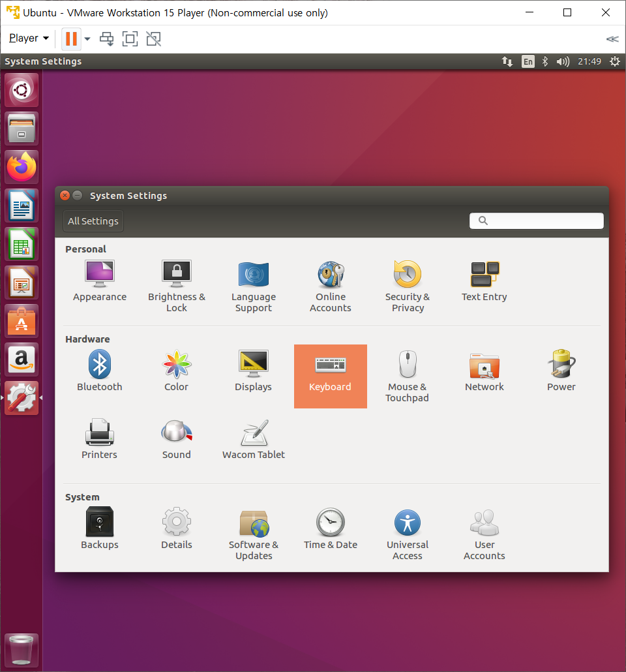Click the 21:49 clock indicator
626x672 pixels.
tap(589, 62)
